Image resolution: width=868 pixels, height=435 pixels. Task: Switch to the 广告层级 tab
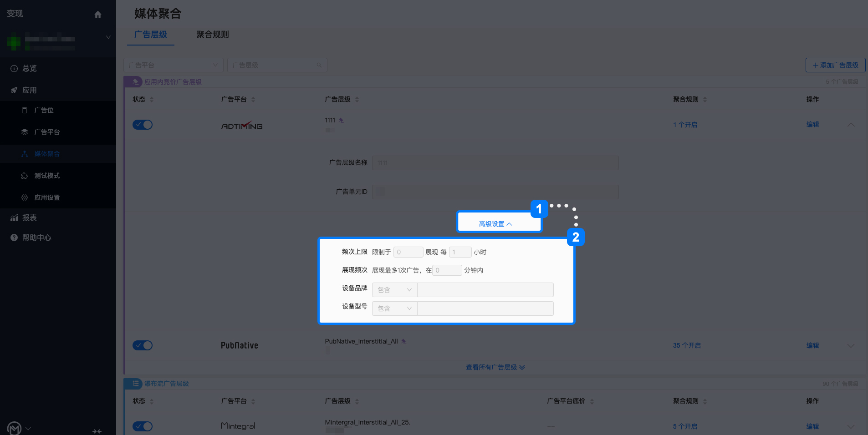pyautogui.click(x=151, y=35)
